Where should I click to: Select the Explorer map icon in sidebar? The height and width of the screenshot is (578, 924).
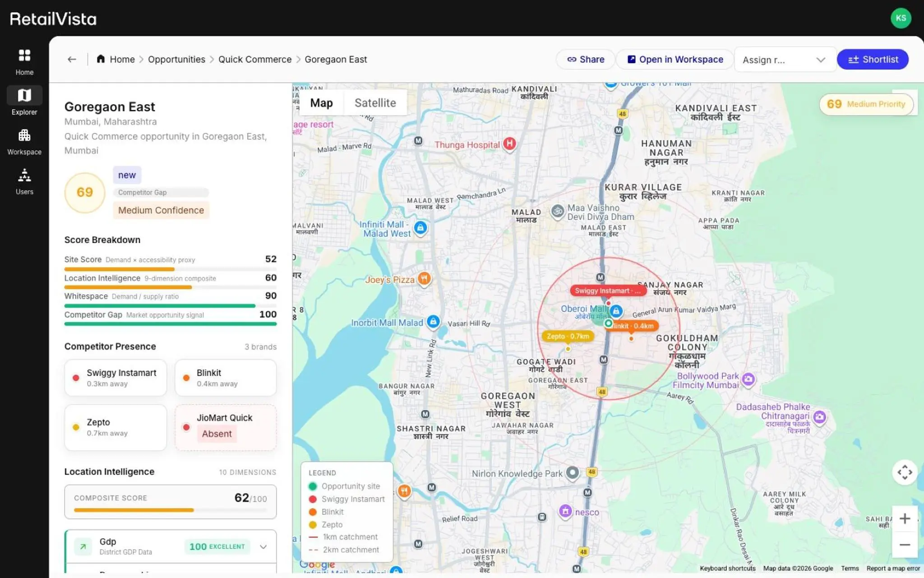coord(24,95)
